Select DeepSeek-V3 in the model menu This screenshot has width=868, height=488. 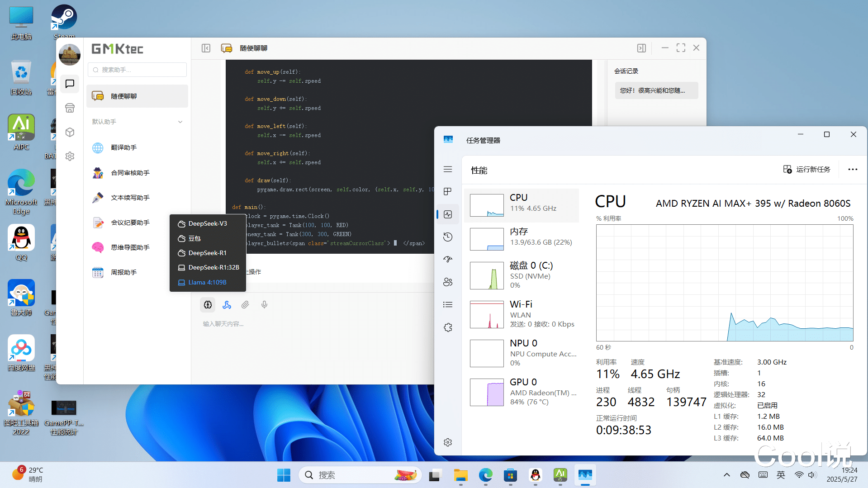(x=207, y=224)
